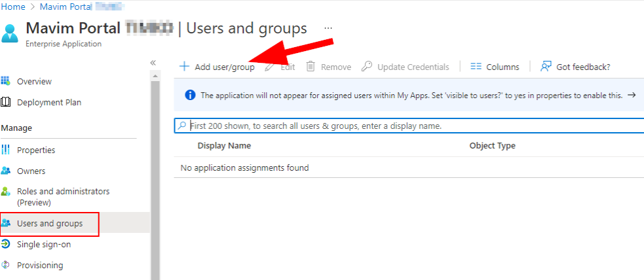
Task: Click the Remove toolbar label
Action: pyautogui.click(x=336, y=67)
